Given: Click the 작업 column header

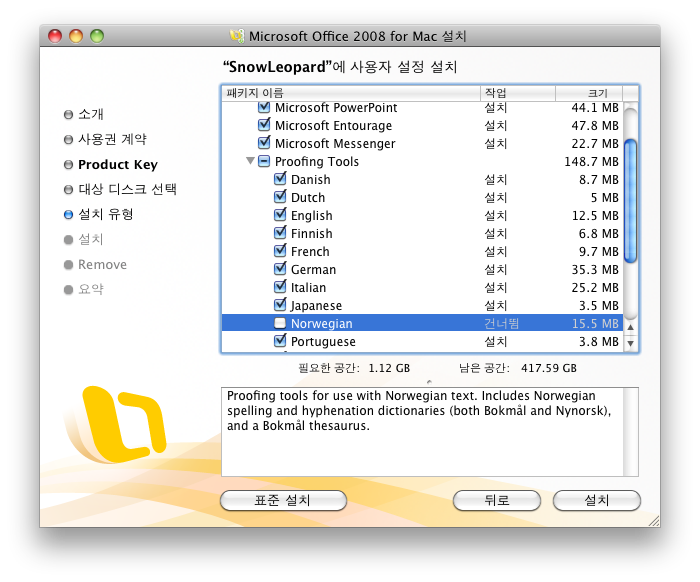Looking at the screenshot, I should click(518, 93).
